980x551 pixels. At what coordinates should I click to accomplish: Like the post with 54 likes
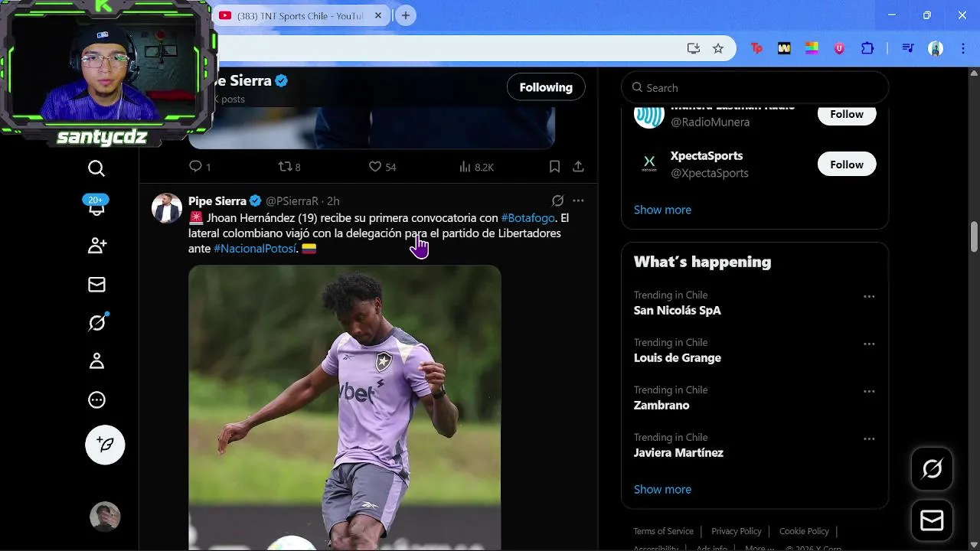tap(382, 167)
